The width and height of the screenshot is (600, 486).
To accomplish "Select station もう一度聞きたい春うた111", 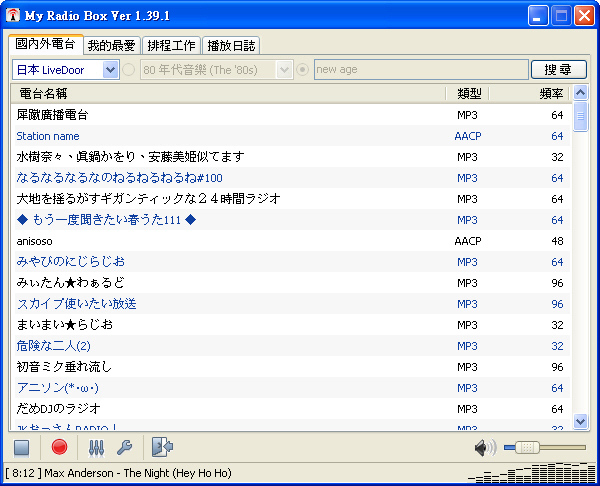I will pos(292,220).
